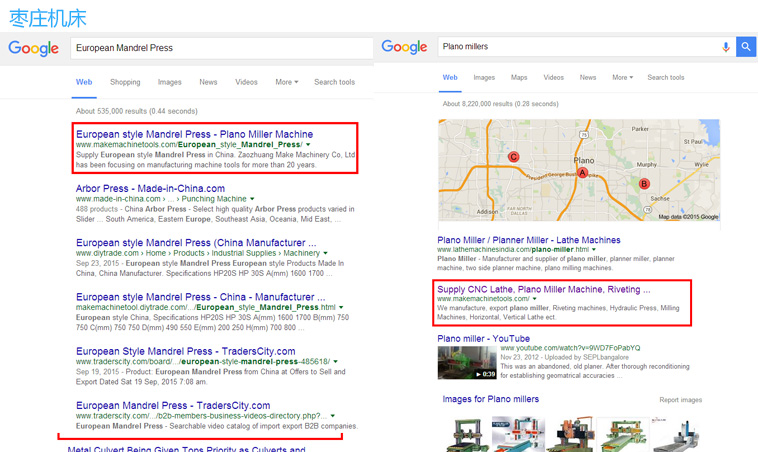Open European style Mandrel Press (China Manufacturer result
Viewport: 758px width, 452px height.
click(196, 243)
